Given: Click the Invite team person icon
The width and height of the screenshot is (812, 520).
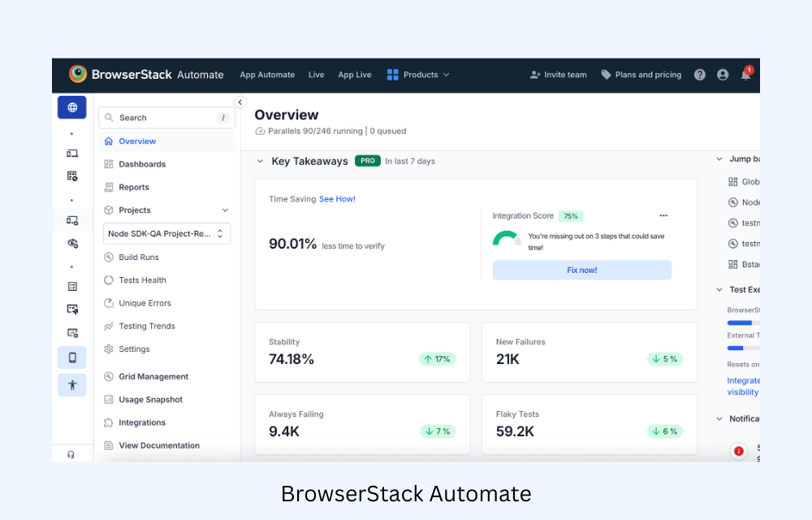Looking at the screenshot, I should coord(535,75).
